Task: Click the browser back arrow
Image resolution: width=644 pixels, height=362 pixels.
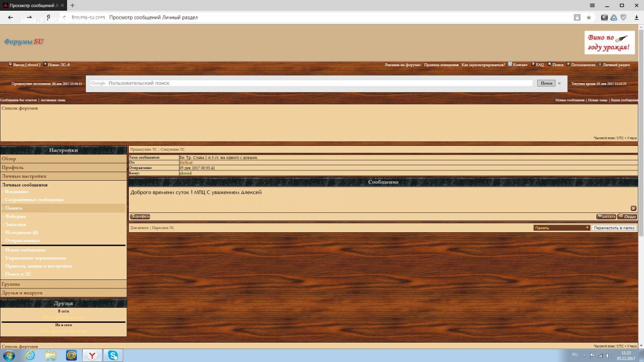Action: tap(10, 17)
